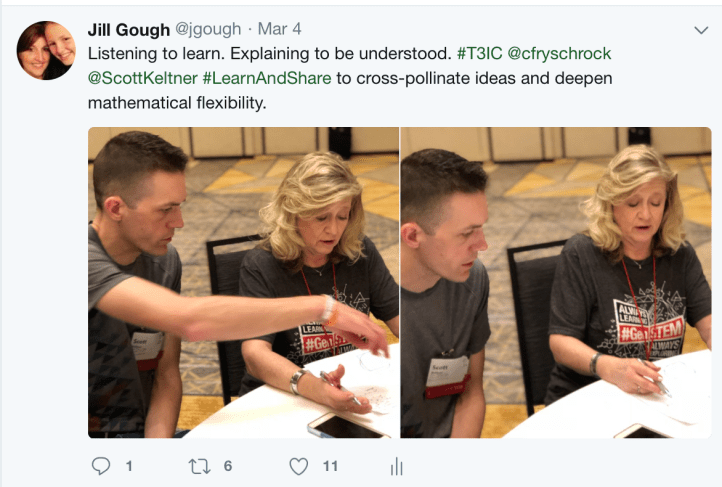Follow the #LearnAndShare hashtag link

[267, 78]
